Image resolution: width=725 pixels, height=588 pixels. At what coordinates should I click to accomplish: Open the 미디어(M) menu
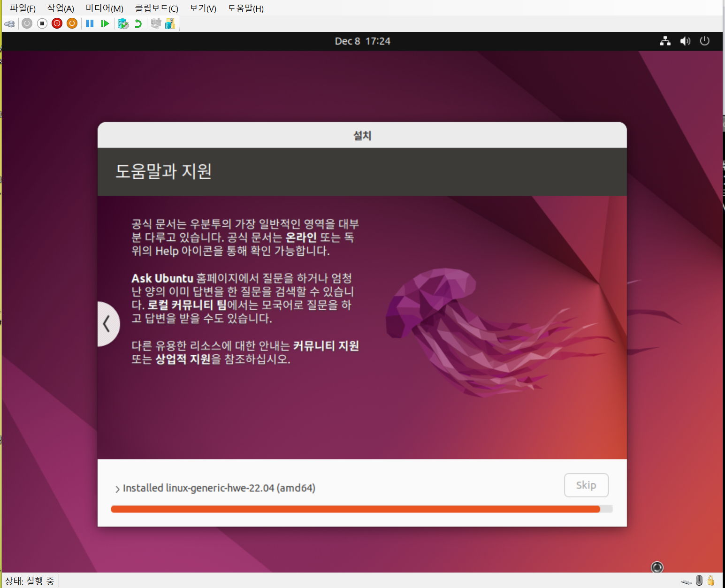[x=105, y=8]
